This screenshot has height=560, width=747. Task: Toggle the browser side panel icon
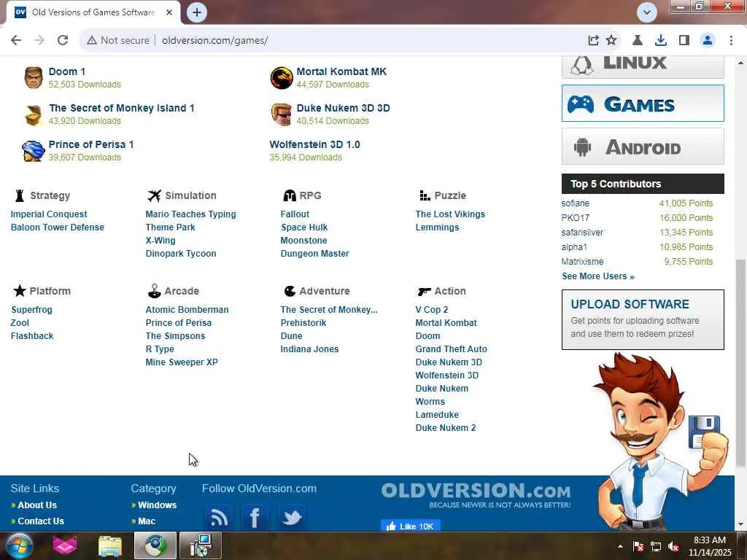click(684, 41)
